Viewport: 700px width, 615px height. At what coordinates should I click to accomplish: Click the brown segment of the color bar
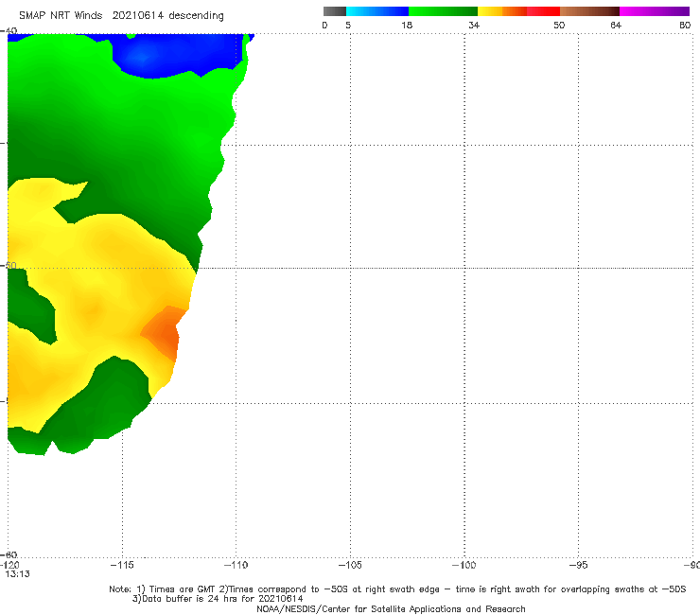pyautogui.click(x=589, y=11)
